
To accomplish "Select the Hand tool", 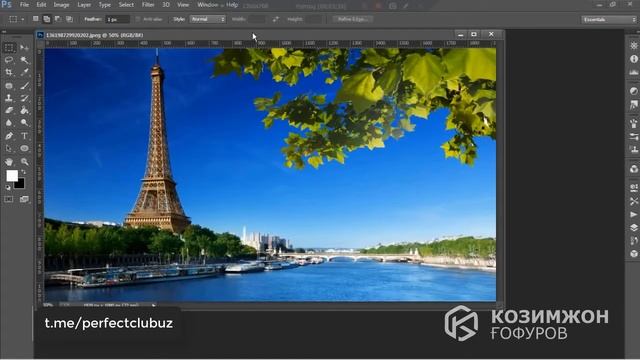I will (9, 162).
